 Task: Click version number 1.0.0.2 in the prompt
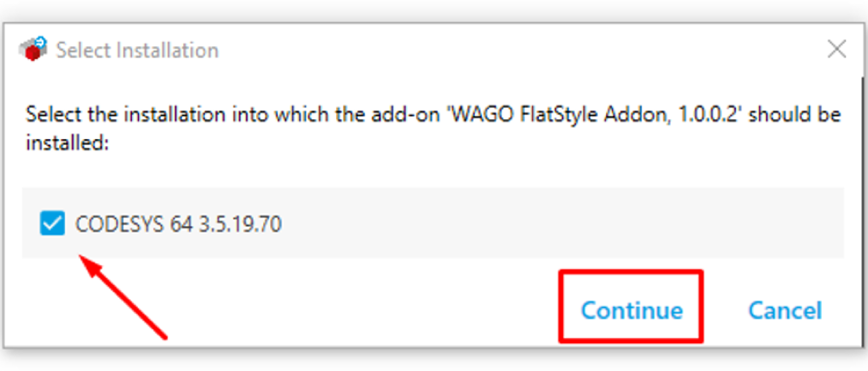pos(703,116)
